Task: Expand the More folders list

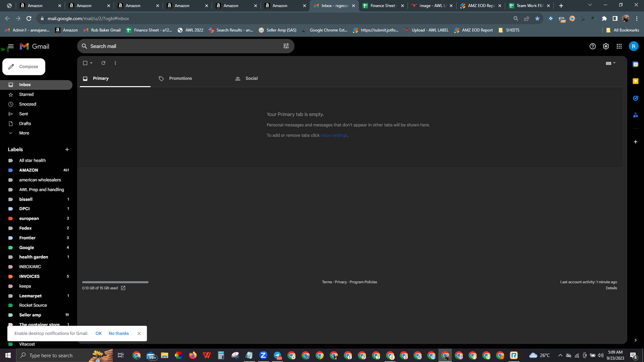Action: click(x=36, y=133)
